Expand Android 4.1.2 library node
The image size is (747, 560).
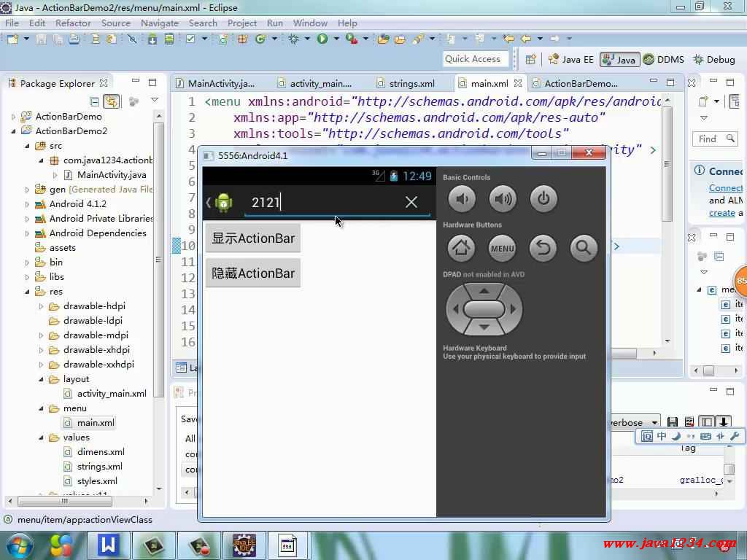(27, 204)
